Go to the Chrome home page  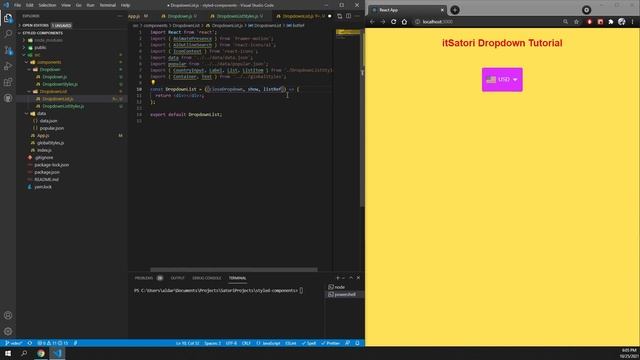click(404, 22)
